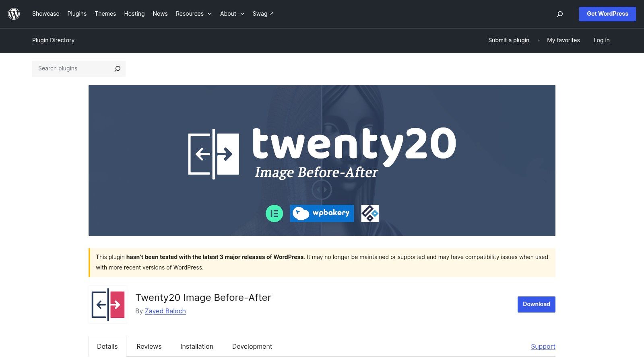Click the WordPress logo icon
This screenshot has width=644, height=362.
point(14,14)
